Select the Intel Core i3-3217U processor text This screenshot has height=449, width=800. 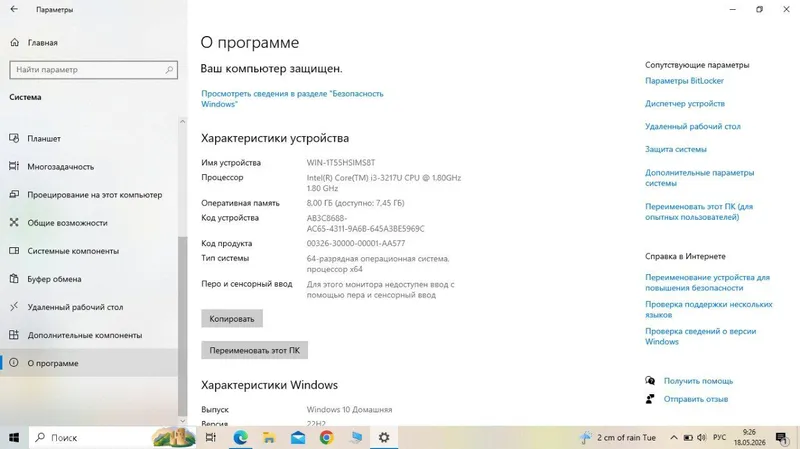384,183
